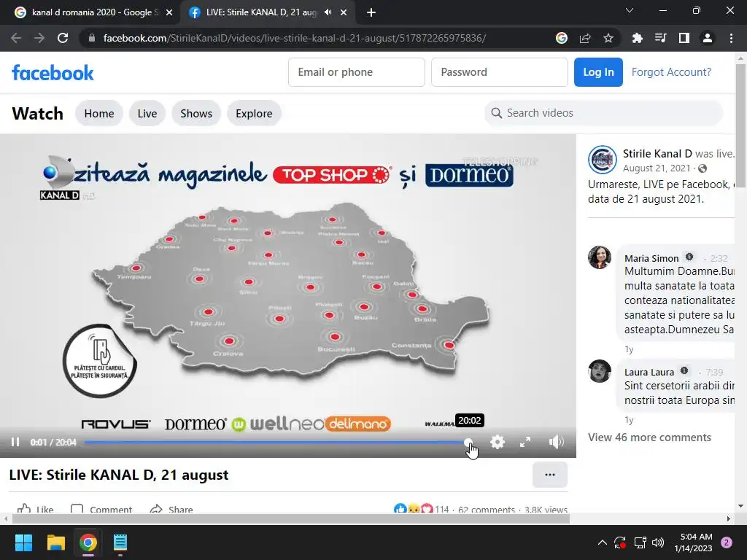Close the Facebook video tab
Screen dimensions: 747x560
pyautogui.click(x=344, y=12)
